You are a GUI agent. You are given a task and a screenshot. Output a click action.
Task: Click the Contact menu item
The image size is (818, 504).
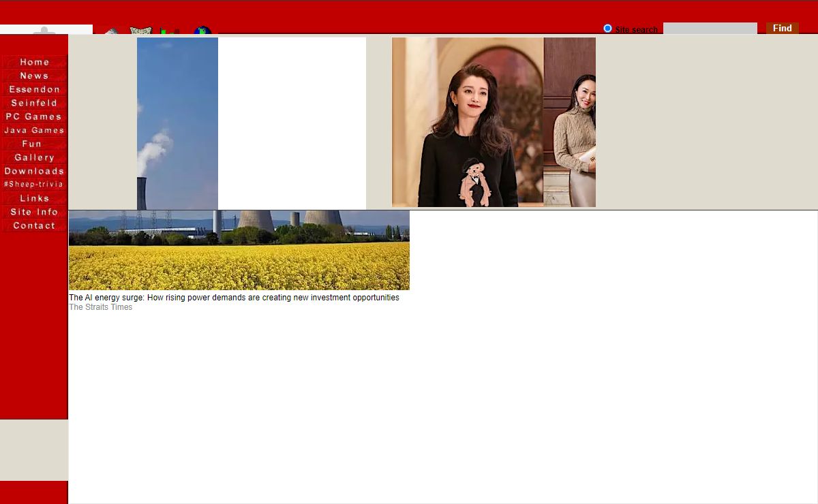pyautogui.click(x=34, y=225)
